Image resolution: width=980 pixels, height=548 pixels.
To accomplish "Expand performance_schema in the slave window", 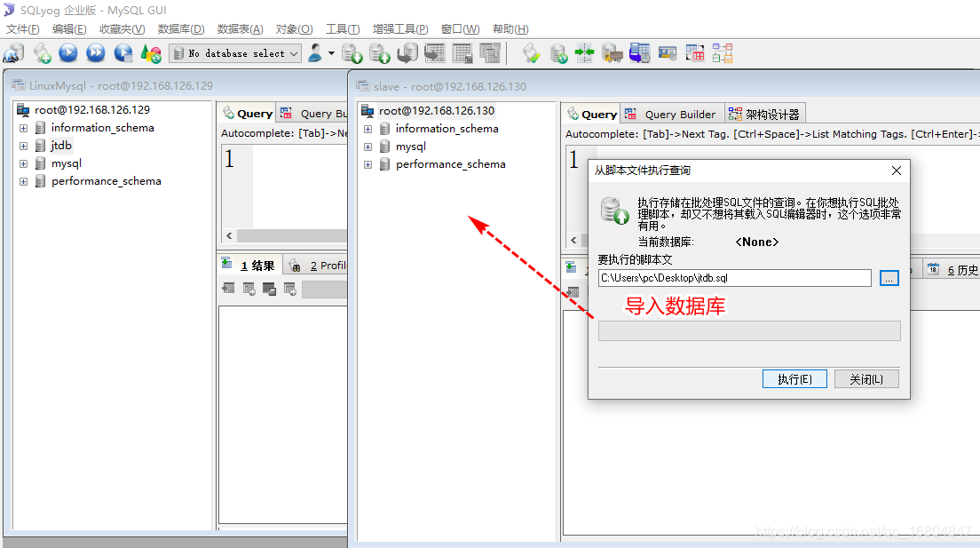I will click(367, 164).
